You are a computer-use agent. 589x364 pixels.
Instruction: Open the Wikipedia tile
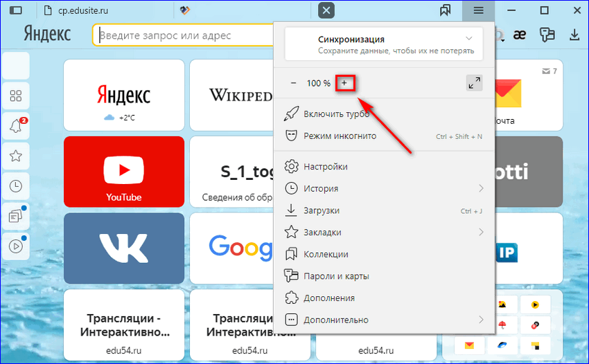[x=231, y=95]
